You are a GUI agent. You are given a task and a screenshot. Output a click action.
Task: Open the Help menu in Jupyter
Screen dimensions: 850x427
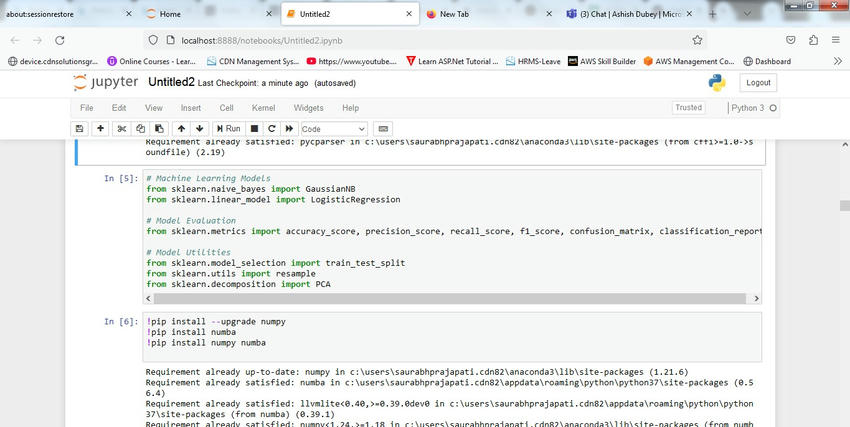351,108
